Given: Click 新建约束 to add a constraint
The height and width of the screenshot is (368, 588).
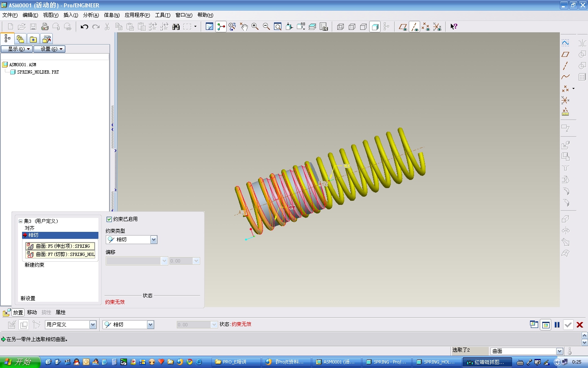Looking at the screenshot, I should click(x=34, y=265).
